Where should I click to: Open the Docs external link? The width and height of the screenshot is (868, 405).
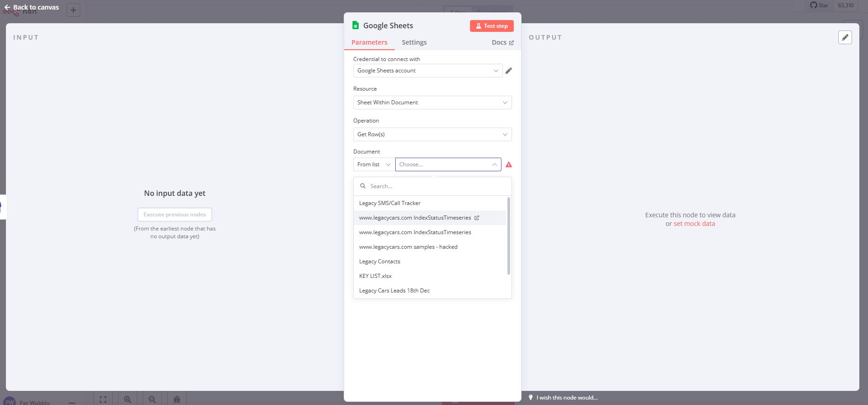click(x=502, y=42)
